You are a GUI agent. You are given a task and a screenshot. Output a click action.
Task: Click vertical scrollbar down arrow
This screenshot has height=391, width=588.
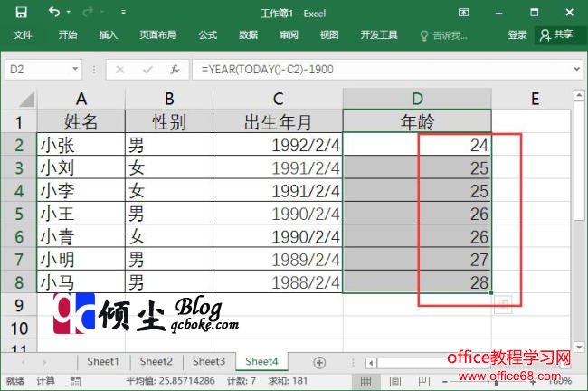[579, 347]
